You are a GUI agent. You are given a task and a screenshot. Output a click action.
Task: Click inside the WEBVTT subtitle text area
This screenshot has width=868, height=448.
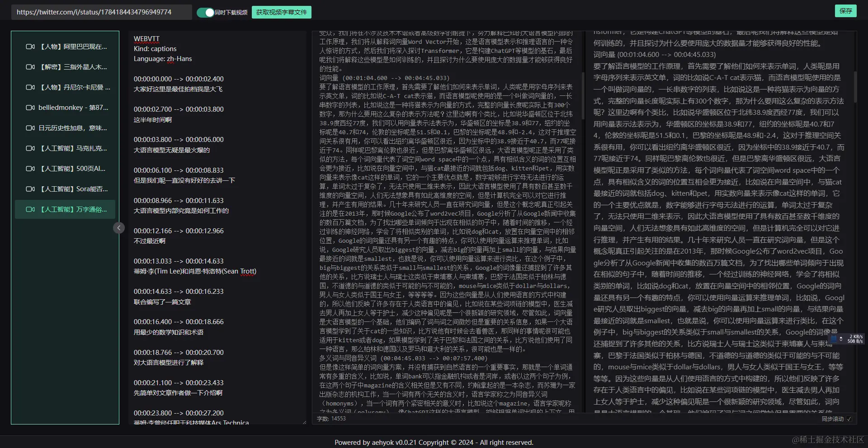pos(217,228)
